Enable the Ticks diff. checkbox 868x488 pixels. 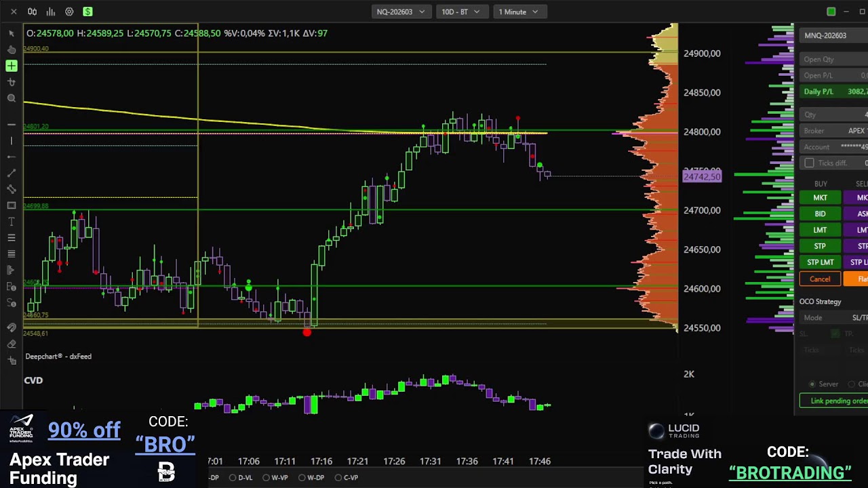pyautogui.click(x=809, y=163)
